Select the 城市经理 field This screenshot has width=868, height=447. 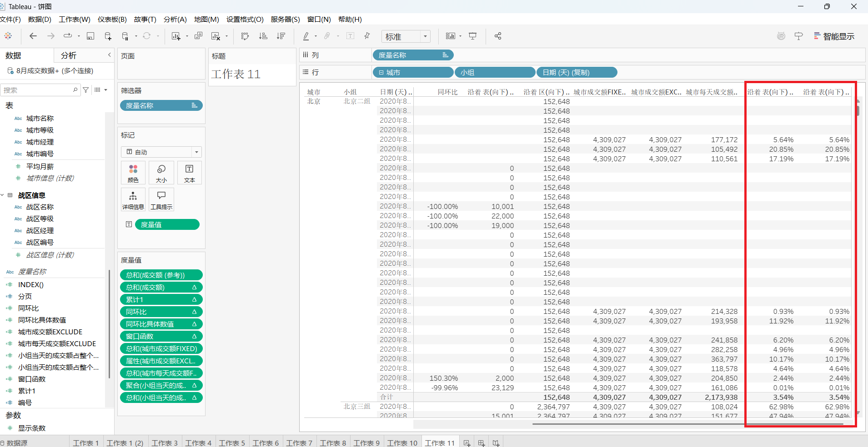coord(40,142)
